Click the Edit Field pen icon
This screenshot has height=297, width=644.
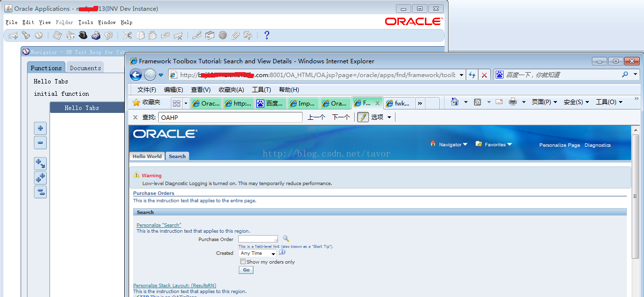[197, 35]
